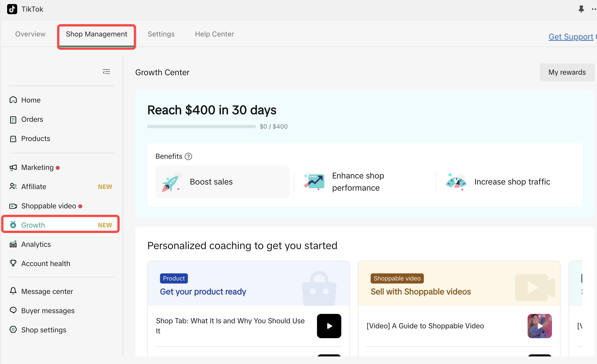Collapse the sidebar menu icon

click(x=106, y=72)
